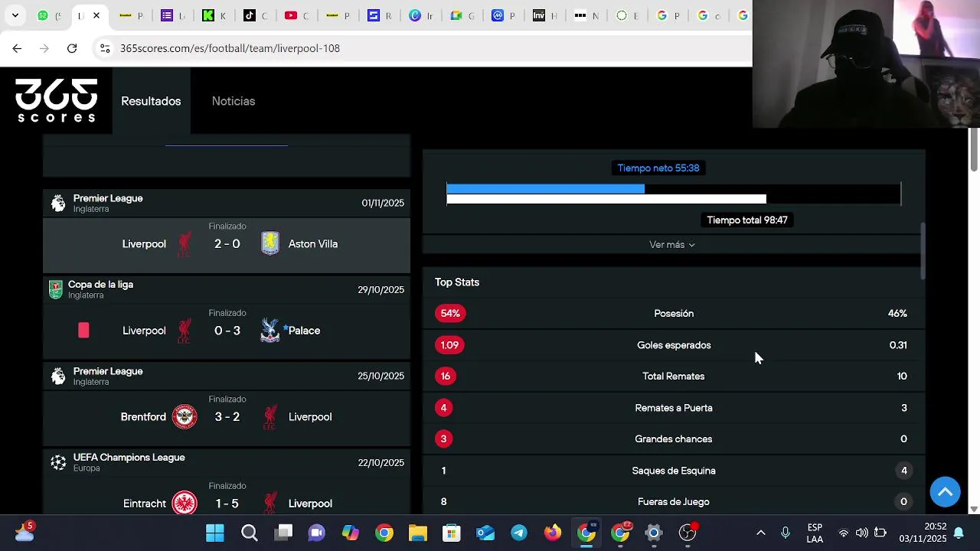The height and width of the screenshot is (551, 980).
Task: Click the Crystal Palace crest
Action: (270, 331)
